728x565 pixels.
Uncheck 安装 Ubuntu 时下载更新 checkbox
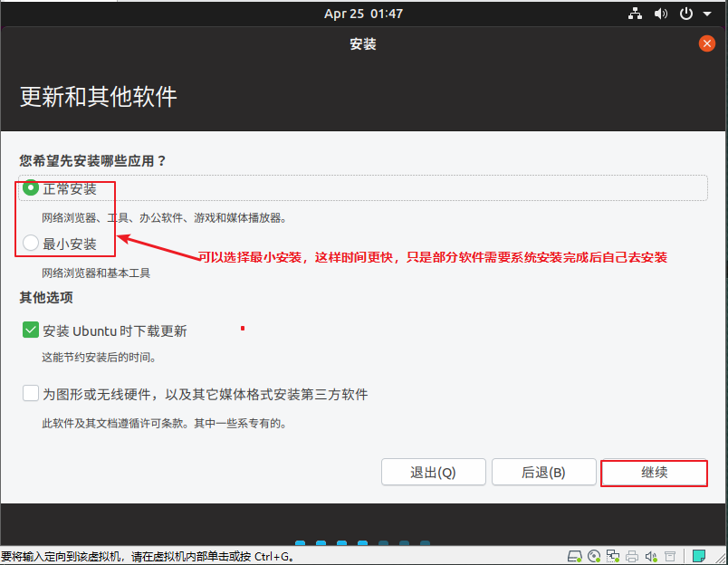click(31, 330)
